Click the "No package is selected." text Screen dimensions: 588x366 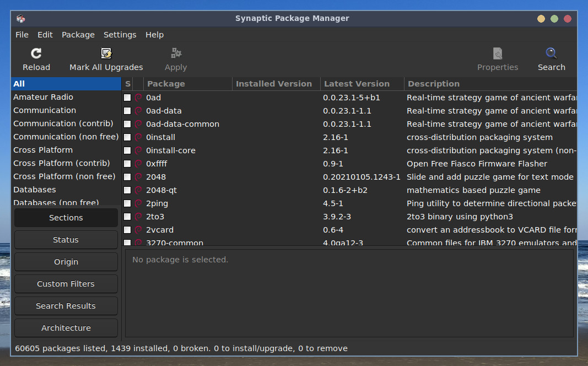180,260
